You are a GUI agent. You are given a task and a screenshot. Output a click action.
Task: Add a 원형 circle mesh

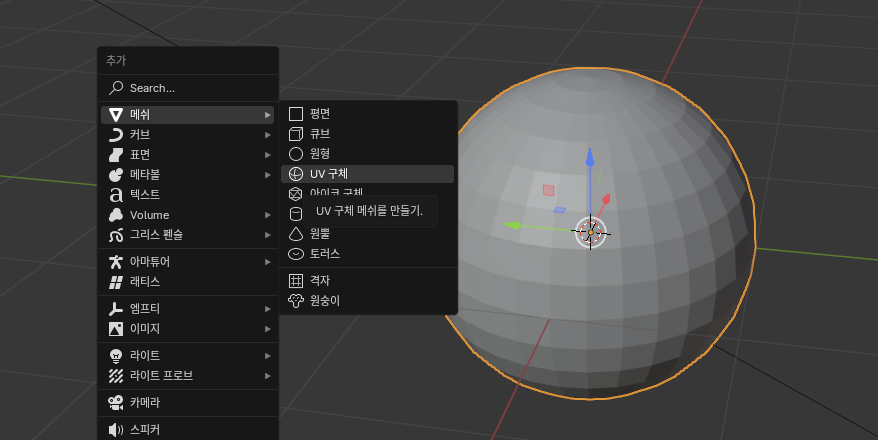(367, 154)
